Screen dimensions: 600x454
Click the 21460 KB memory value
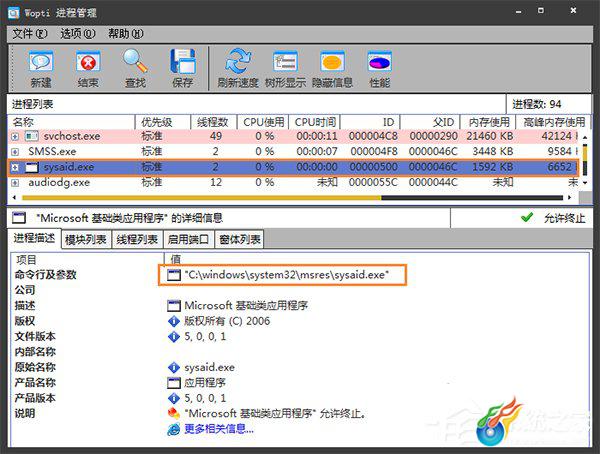pyautogui.click(x=489, y=136)
